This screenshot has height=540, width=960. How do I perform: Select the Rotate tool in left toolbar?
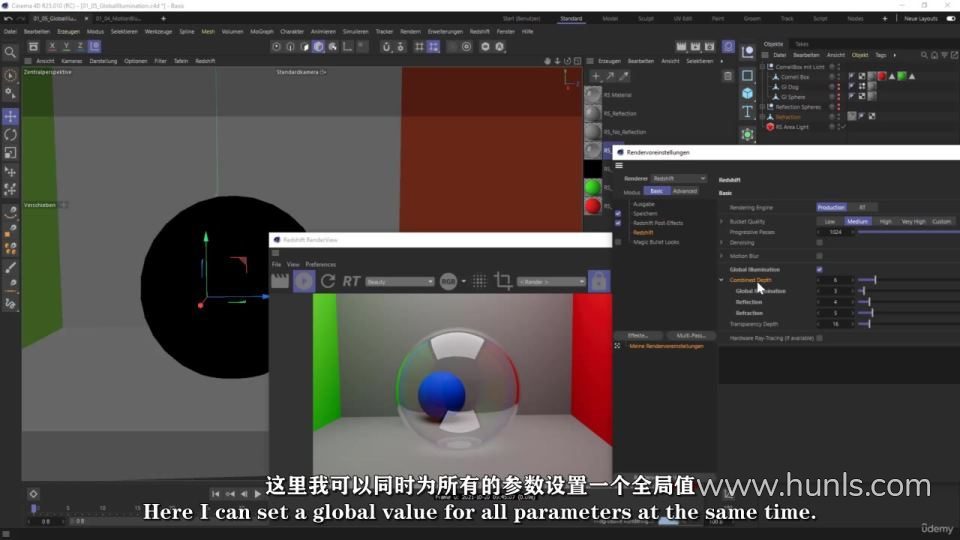[x=10, y=134]
